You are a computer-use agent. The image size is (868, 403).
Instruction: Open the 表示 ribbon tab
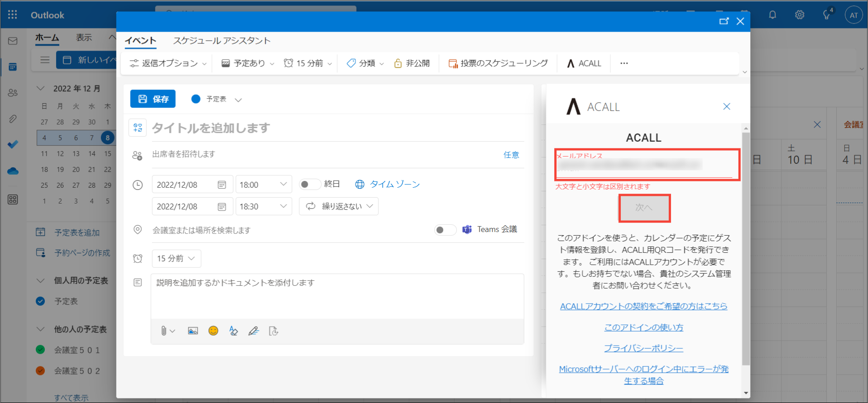(x=84, y=38)
